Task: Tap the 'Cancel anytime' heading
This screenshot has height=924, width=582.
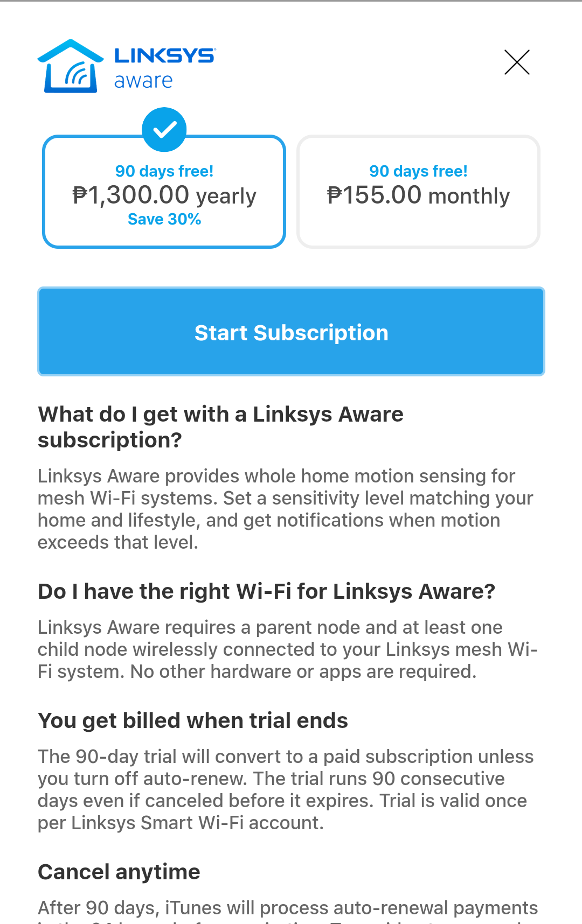Action: (119, 872)
